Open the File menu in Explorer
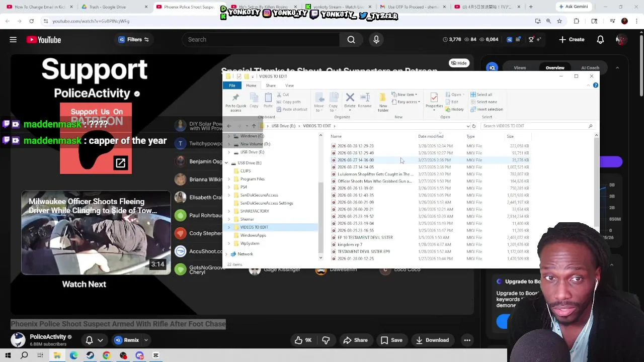The height and width of the screenshot is (362, 644). click(232, 85)
